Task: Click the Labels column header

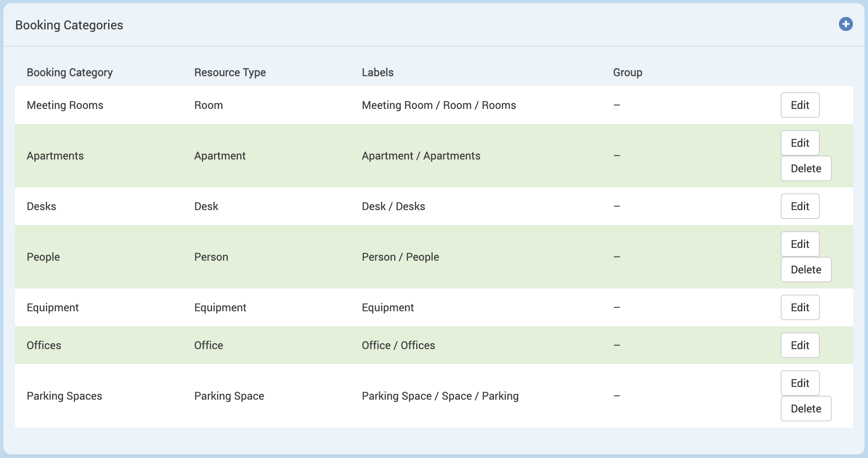Action: (377, 72)
